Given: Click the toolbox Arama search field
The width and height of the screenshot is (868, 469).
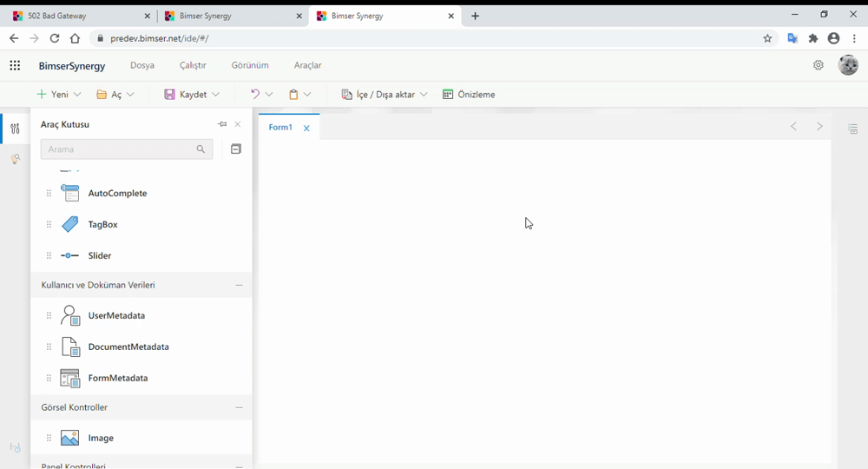Looking at the screenshot, I should pyautogui.click(x=119, y=149).
